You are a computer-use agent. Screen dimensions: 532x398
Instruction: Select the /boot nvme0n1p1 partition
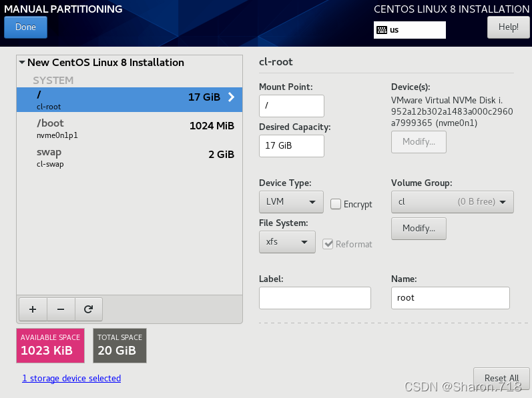coord(129,129)
